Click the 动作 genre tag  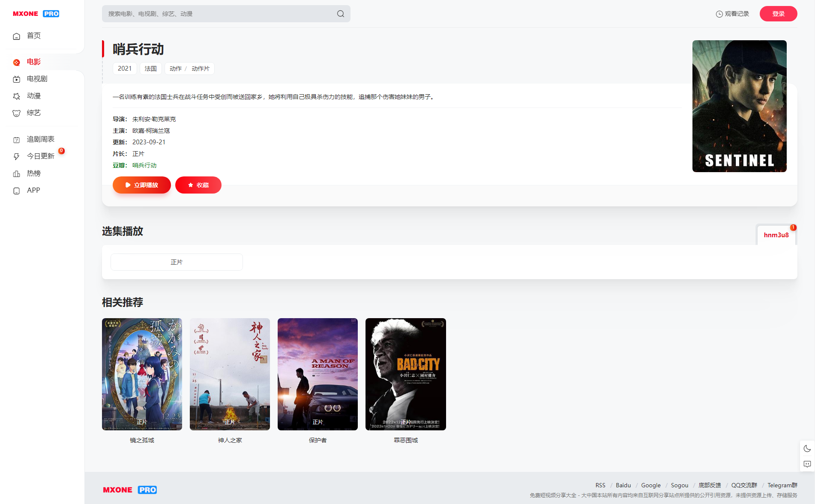(x=176, y=69)
